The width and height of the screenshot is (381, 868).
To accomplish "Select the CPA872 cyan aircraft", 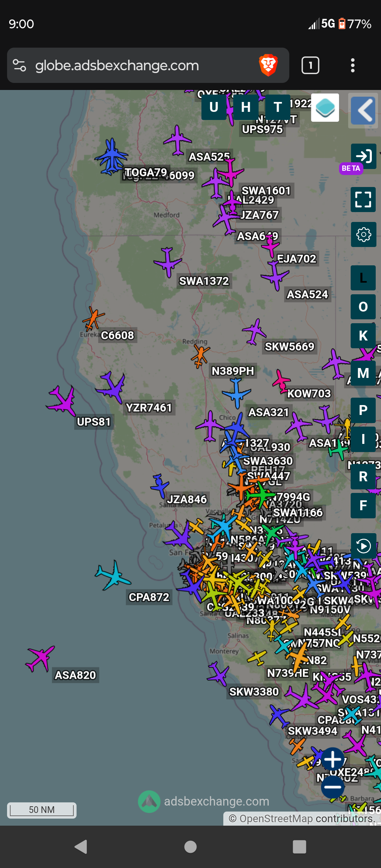I will pos(113,576).
